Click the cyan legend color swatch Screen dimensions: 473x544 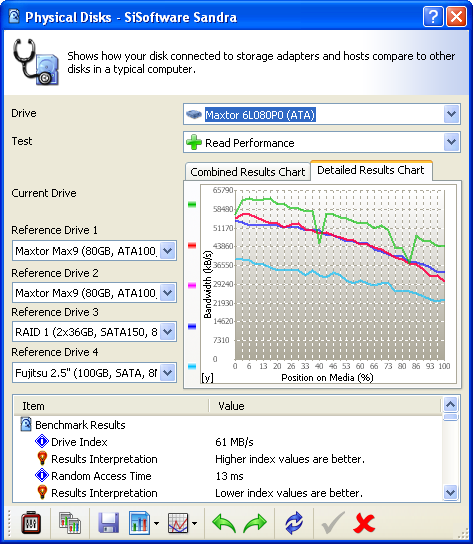click(192, 366)
